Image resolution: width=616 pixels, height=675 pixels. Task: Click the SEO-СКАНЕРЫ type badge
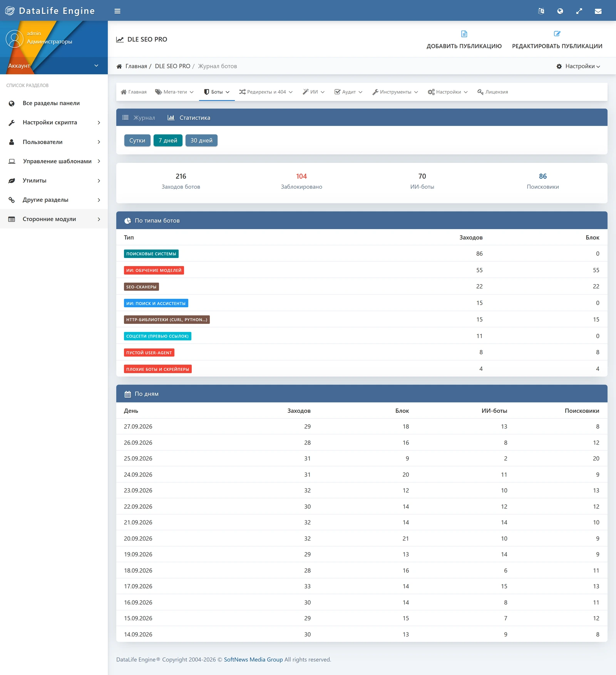coord(141,287)
